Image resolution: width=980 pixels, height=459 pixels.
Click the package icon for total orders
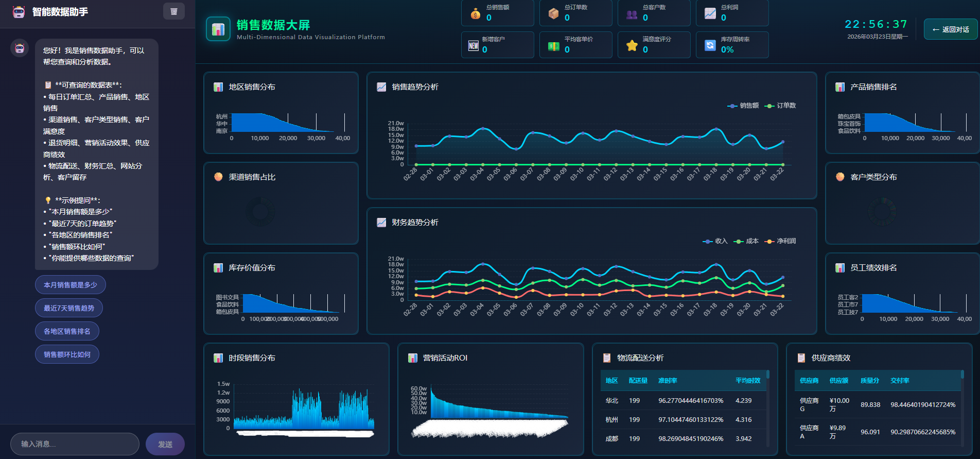pos(553,14)
